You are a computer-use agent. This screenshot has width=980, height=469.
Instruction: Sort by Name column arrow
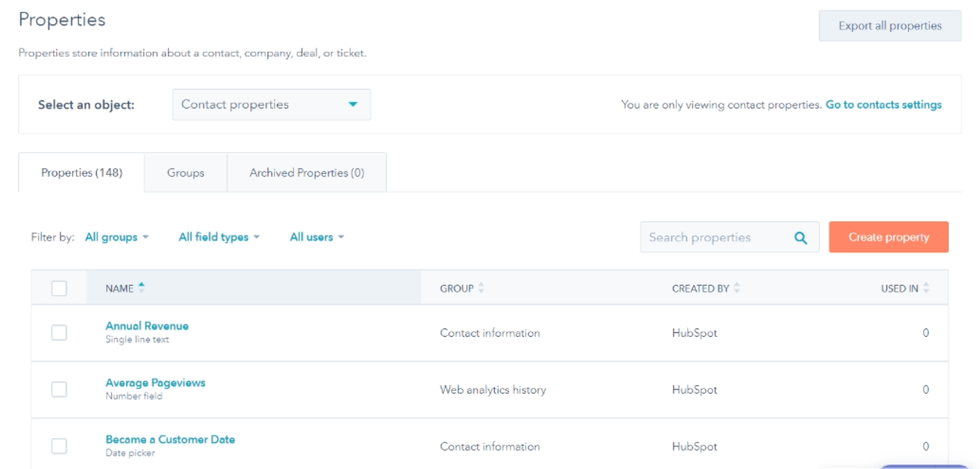coord(141,288)
